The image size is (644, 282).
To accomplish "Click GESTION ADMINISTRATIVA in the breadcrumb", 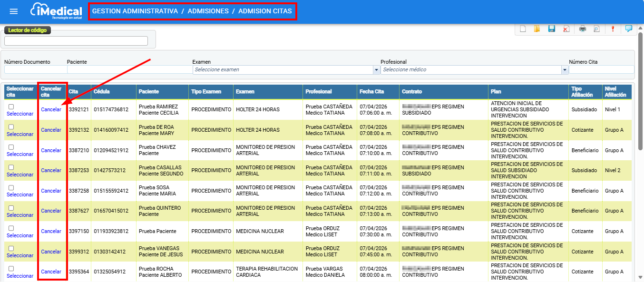I will (135, 11).
